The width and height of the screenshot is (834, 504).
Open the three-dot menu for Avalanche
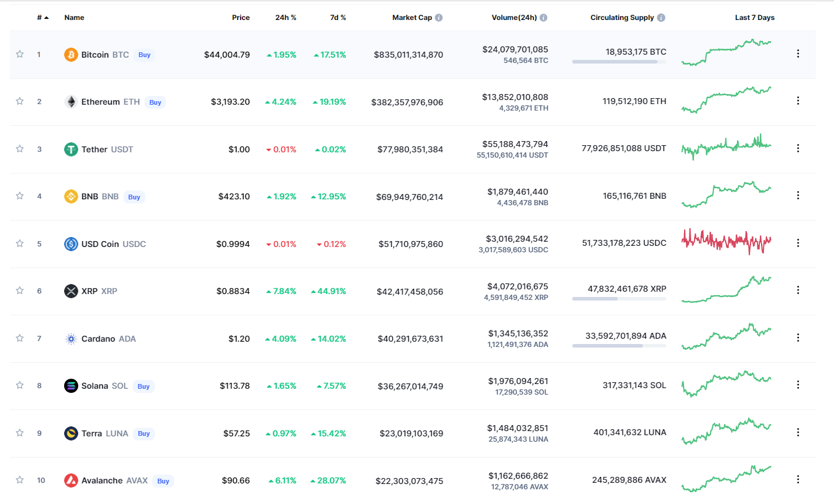[x=798, y=479]
